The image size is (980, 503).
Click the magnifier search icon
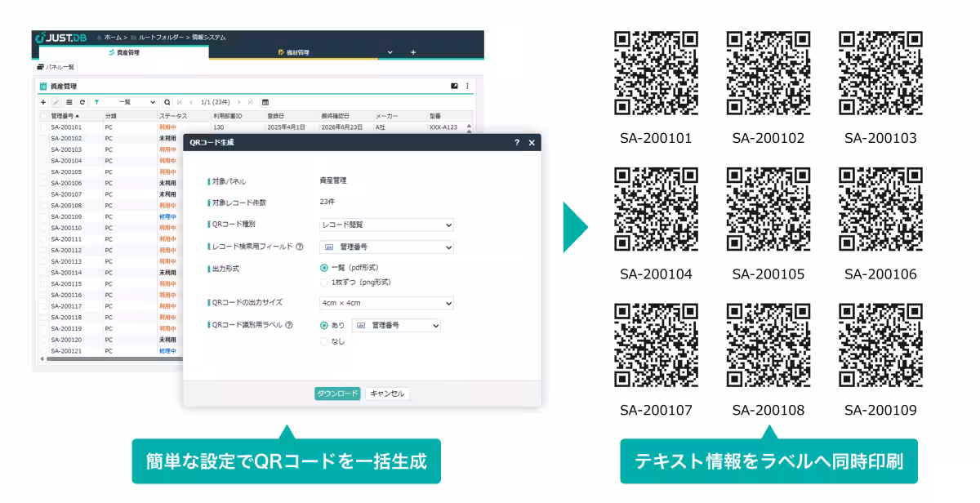point(167,102)
